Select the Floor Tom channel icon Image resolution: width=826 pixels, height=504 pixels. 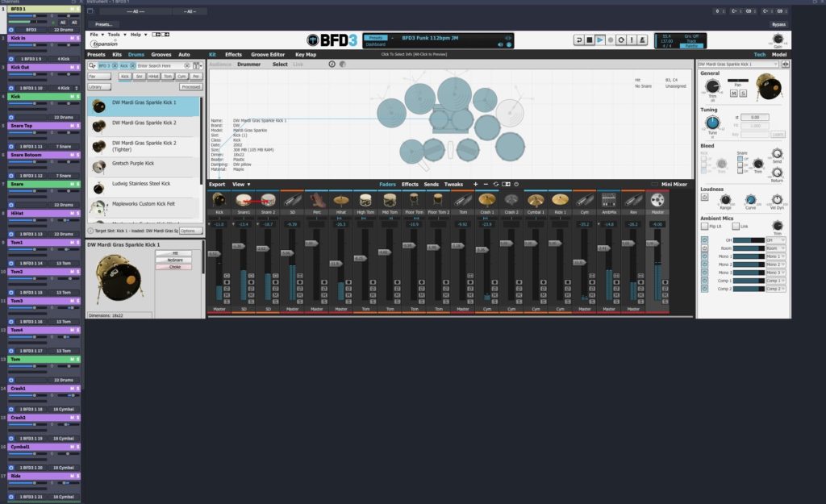click(414, 200)
